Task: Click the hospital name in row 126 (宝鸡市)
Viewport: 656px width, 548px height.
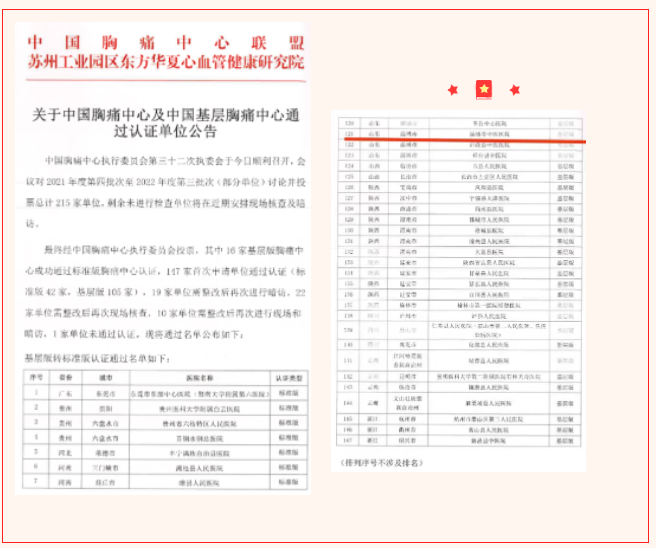Action: [x=489, y=187]
